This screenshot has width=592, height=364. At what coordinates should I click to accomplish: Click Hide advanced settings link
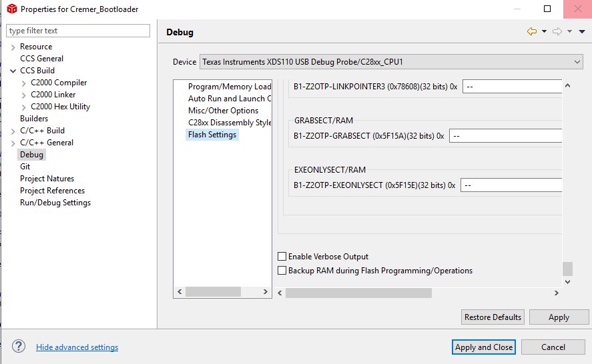point(77,347)
